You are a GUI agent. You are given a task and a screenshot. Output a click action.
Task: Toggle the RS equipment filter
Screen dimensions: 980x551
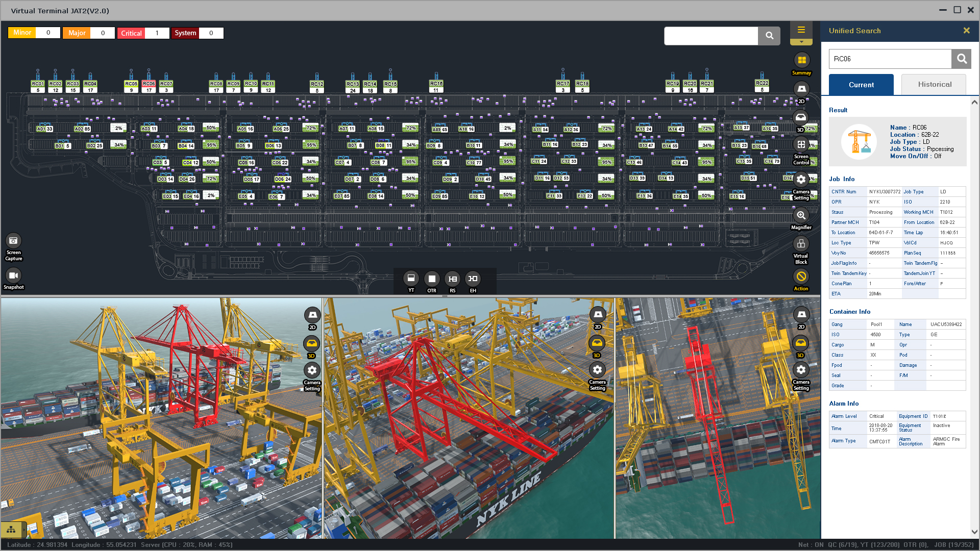[452, 279]
